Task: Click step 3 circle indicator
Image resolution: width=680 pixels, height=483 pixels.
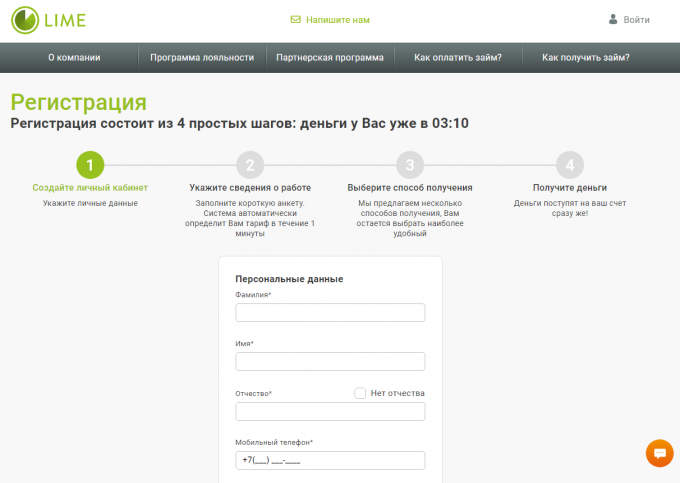Action: 409,165
